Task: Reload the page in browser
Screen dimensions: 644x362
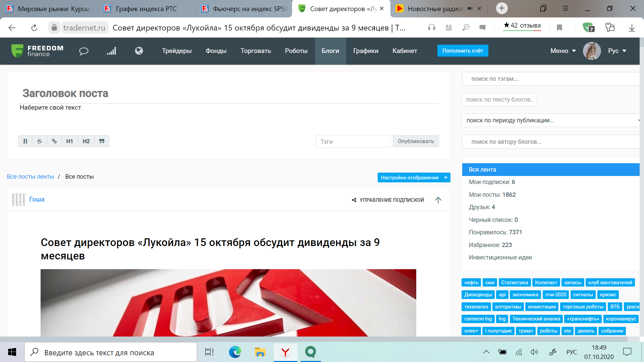Action: 34,28
